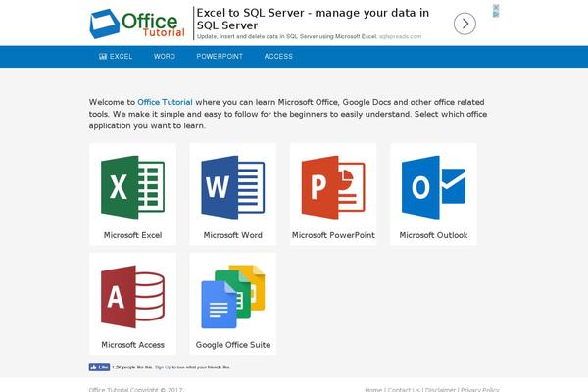Image resolution: width=588 pixels, height=392 pixels.
Task: Open the Contact Us footer link
Action: [404, 389]
